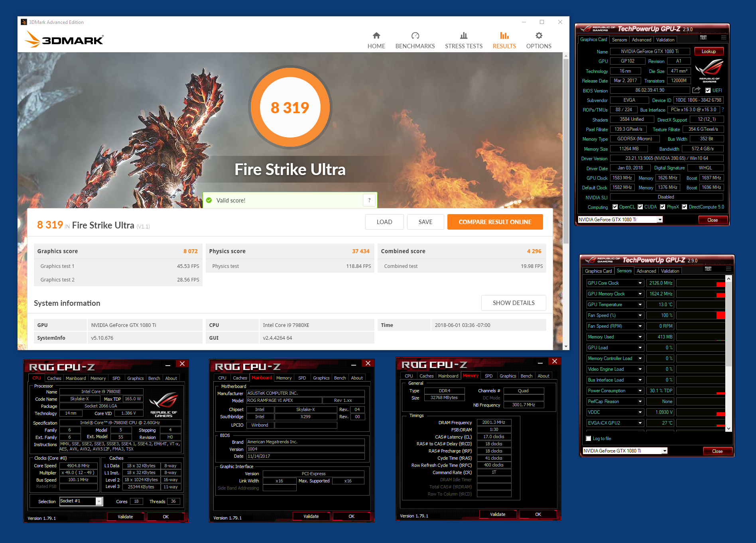Toggle the PhysX checkbox
Image resolution: width=756 pixels, height=543 pixels.
662,207
